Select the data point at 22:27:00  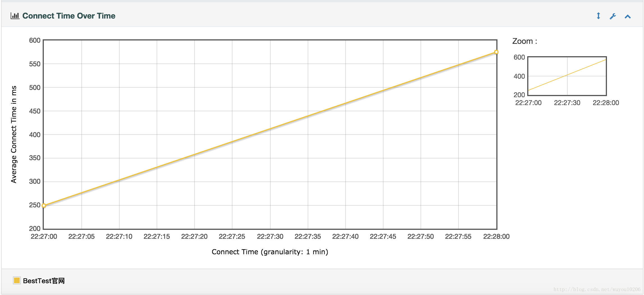[x=44, y=206]
